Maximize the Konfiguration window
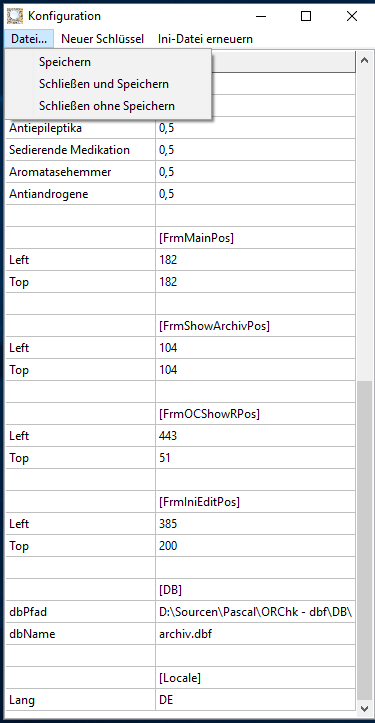The width and height of the screenshot is (375, 723). [306, 17]
